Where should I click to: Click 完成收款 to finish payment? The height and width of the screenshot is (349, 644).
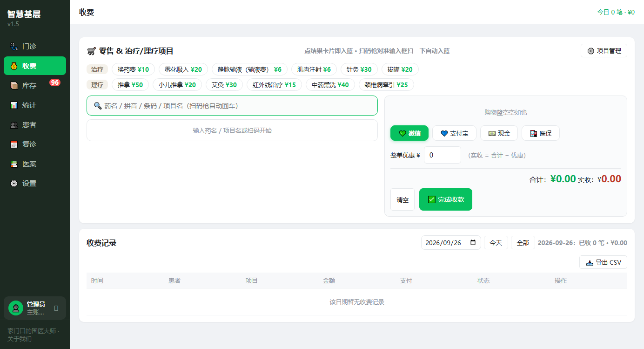446,199
